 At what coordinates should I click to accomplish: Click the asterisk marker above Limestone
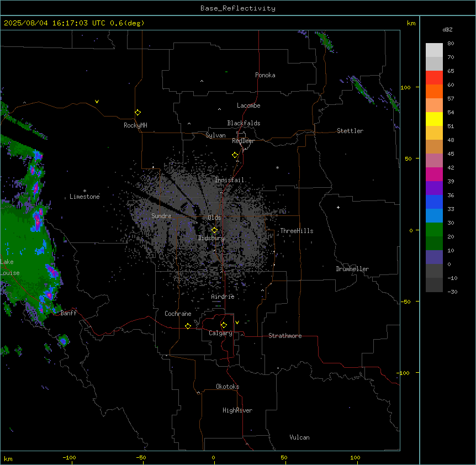pyautogui.click(x=84, y=191)
